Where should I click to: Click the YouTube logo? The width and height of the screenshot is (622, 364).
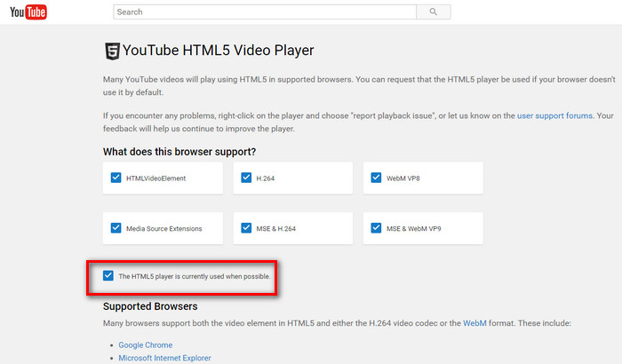(x=28, y=12)
